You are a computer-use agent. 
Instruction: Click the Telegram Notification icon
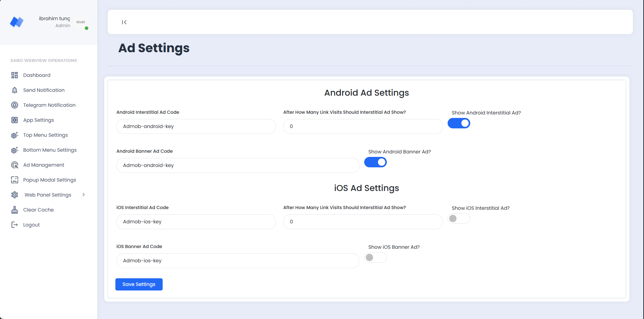pyautogui.click(x=15, y=105)
